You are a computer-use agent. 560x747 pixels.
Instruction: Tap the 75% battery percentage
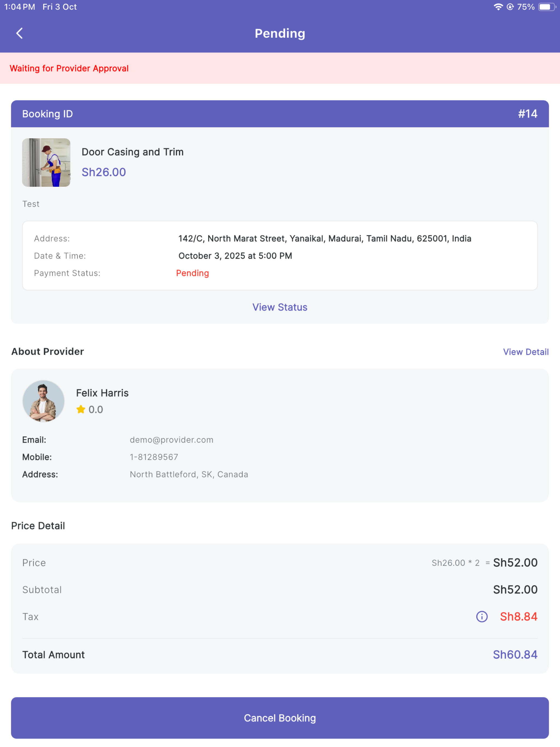(x=526, y=7)
